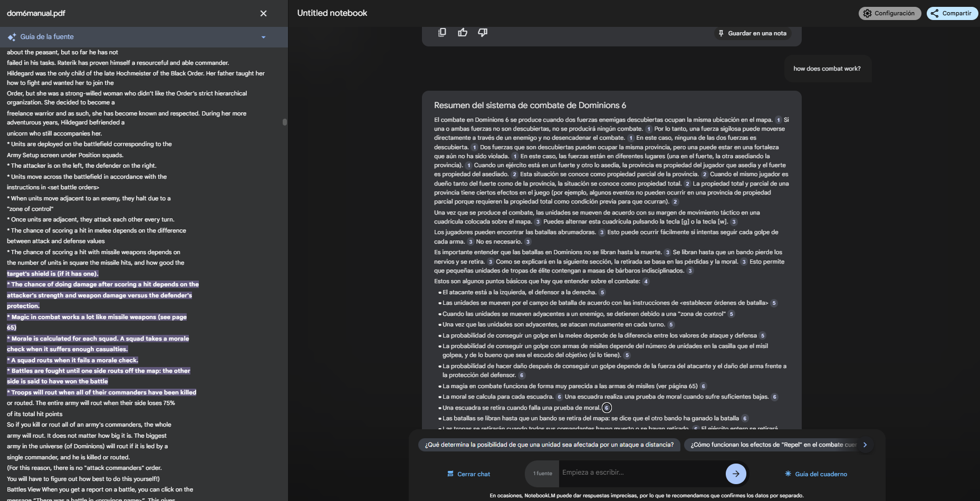Screen dimensions: 980x501
Task: Open citation 5 after 'zona de control'
Action: pyautogui.click(x=731, y=314)
